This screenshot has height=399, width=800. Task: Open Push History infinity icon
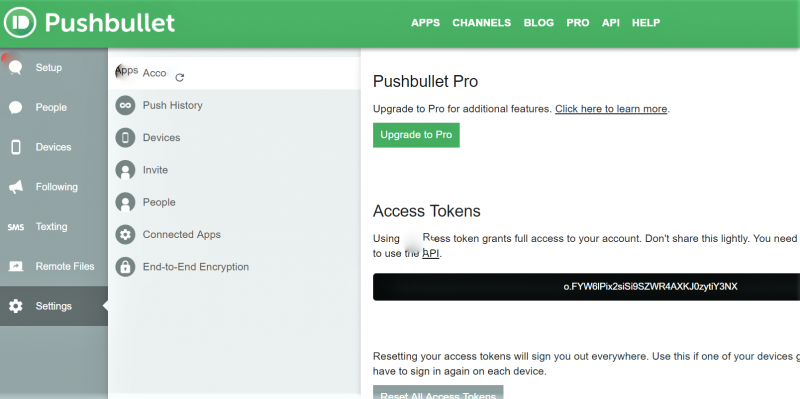click(125, 106)
